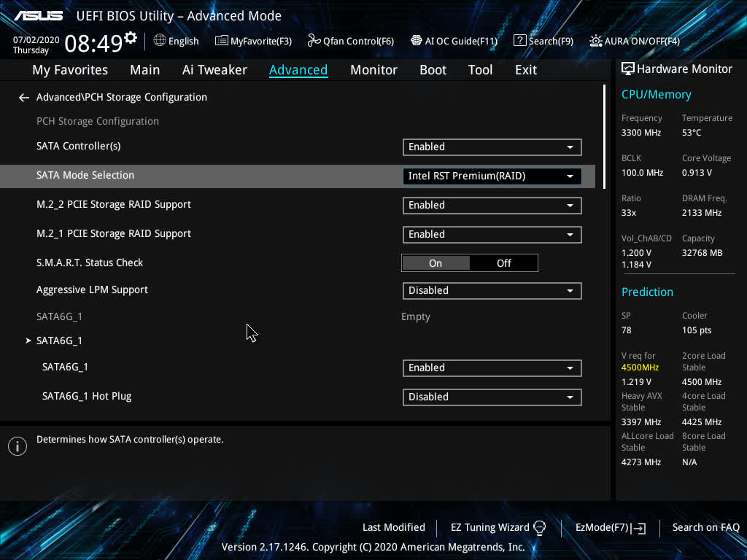The height and width of the screenshot is (560, 747).
Task: Open Qfan Control fan icon
Action: tap(314, 41)
